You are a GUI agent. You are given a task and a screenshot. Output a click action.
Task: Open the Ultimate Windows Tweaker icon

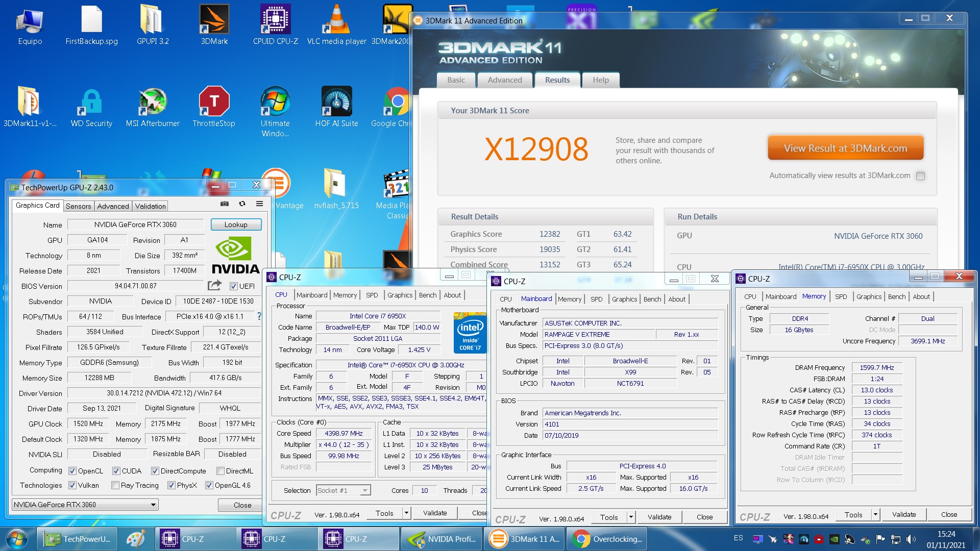[x=275, y=112]
